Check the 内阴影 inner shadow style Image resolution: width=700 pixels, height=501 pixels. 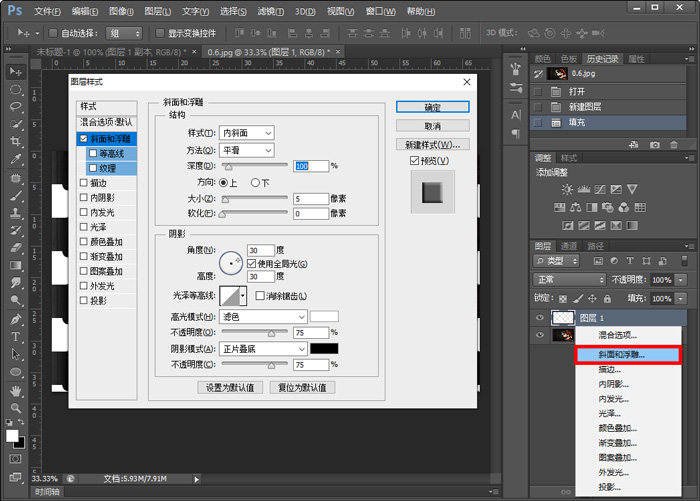tap(83, 197)
